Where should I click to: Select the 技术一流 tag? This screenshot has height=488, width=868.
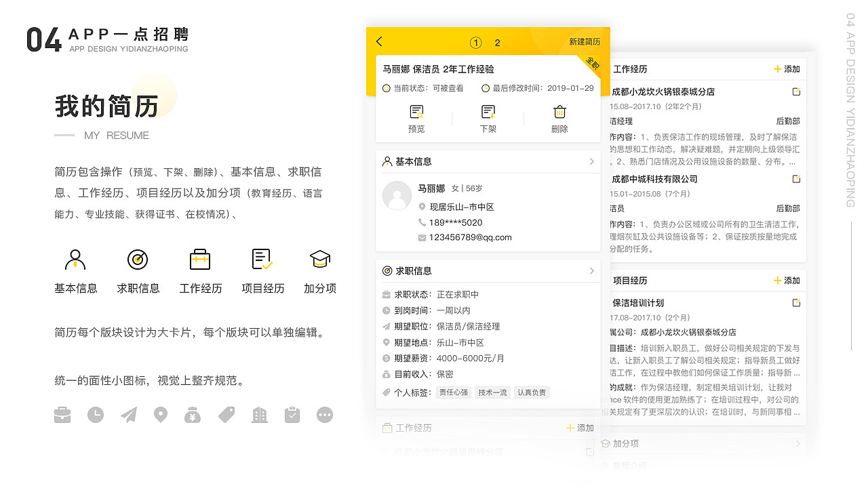(492, 392)
